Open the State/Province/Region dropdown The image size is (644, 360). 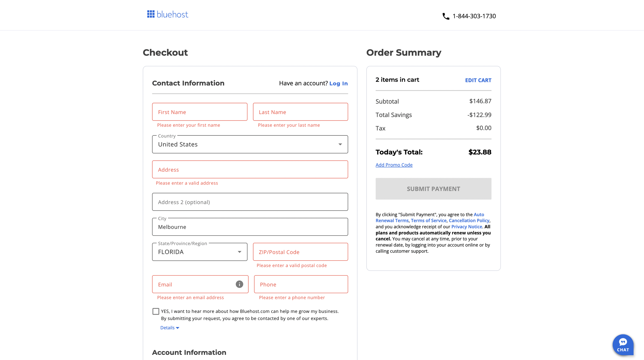coord(200,252)
